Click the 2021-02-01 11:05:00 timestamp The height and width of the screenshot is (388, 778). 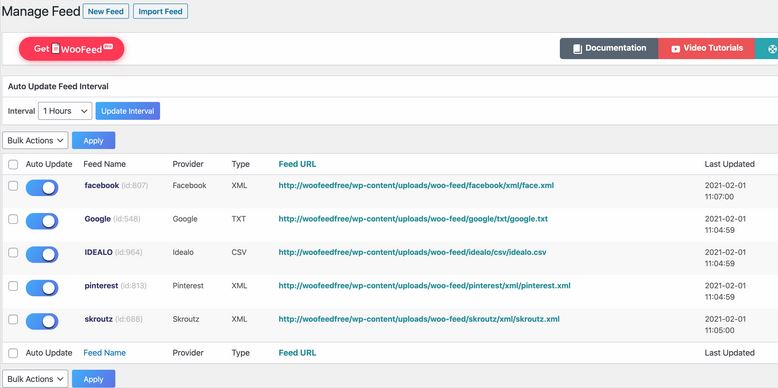tap(725, 324)
